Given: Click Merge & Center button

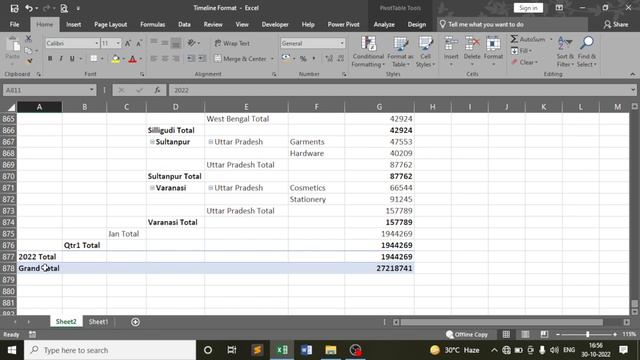Looking at the screenshot, I should point(240,59).
